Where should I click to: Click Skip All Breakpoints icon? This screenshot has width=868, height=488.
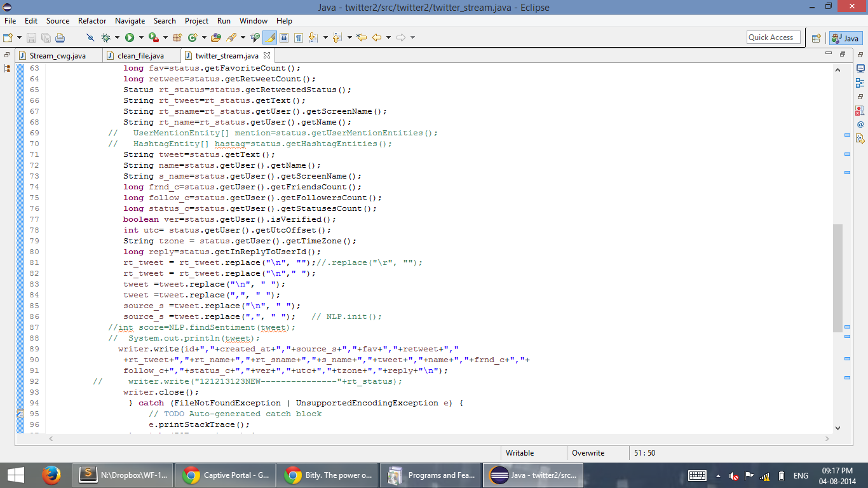[x=90, y=37]
